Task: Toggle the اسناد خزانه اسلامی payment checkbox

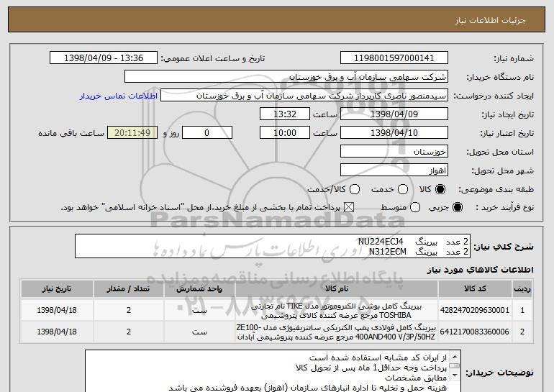Action: tap(349, 207)
